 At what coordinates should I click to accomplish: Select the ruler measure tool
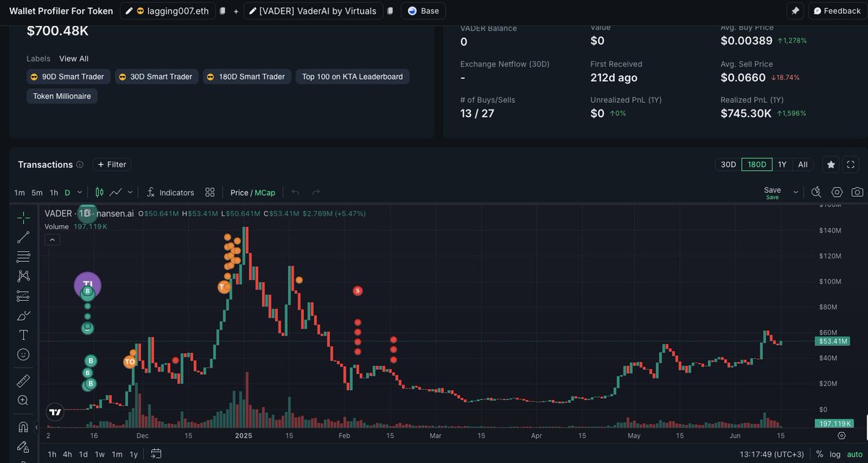tap(23, 380)
